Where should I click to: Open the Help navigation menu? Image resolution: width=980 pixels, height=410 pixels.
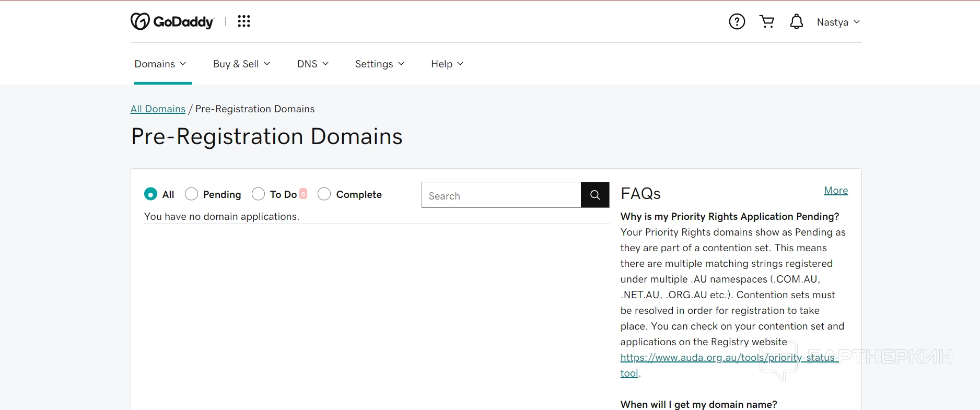[447, 64]
